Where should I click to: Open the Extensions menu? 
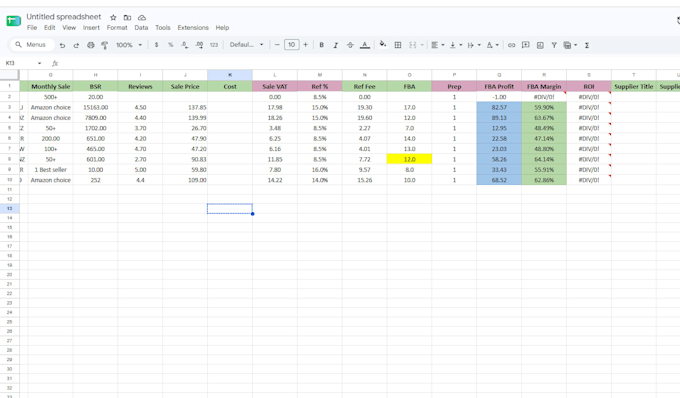tap(193, 28)
